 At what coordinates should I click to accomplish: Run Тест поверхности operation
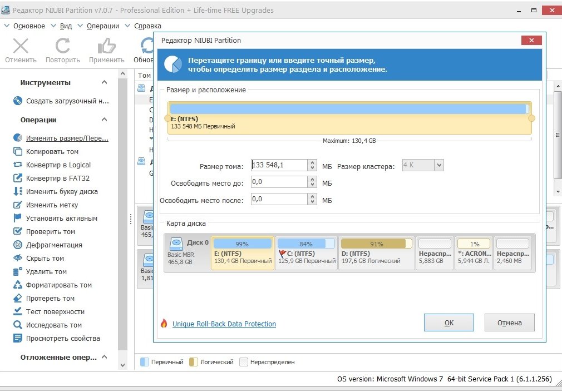point(49,312)
